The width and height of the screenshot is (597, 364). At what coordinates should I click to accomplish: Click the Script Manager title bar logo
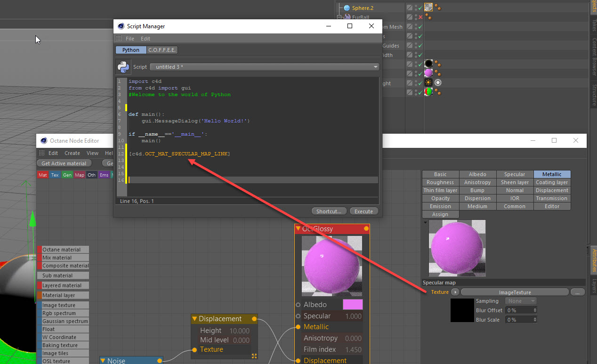click(x=121, y=26)
